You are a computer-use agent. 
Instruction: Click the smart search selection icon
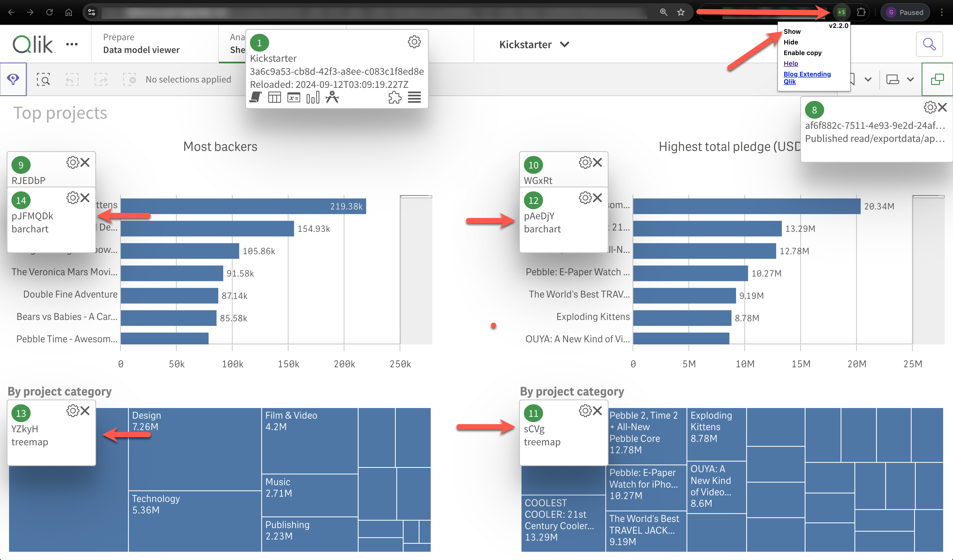[x=43, y=80]
